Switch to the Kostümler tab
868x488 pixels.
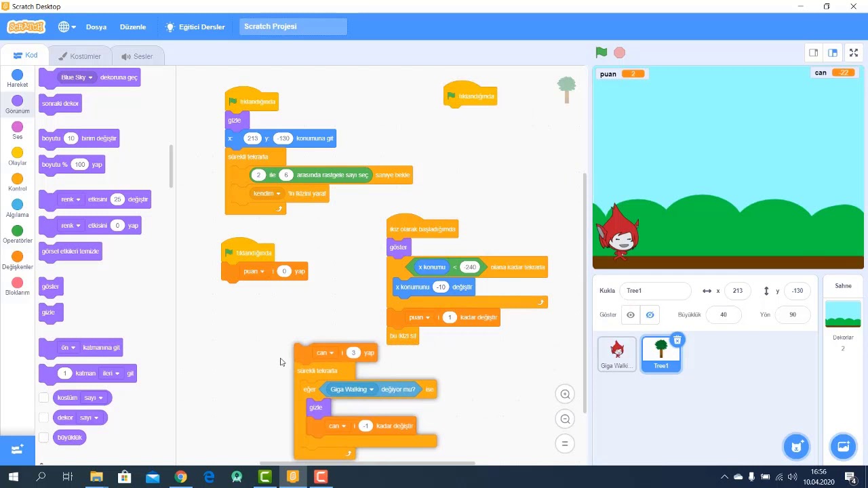pos(80,56)
